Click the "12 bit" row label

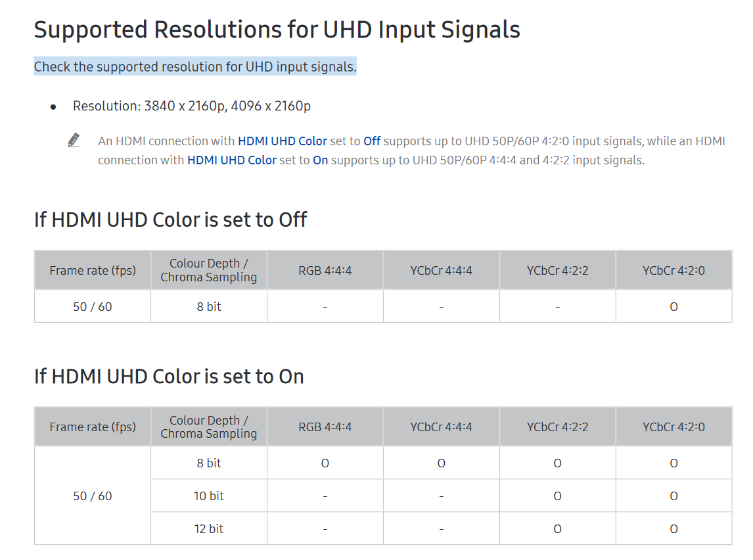209,528
